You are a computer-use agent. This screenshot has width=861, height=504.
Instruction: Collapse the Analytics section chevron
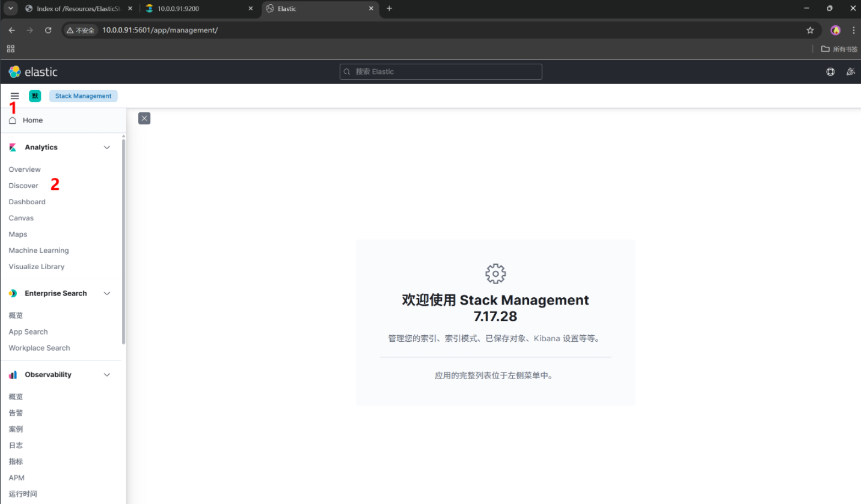point(107,147)
